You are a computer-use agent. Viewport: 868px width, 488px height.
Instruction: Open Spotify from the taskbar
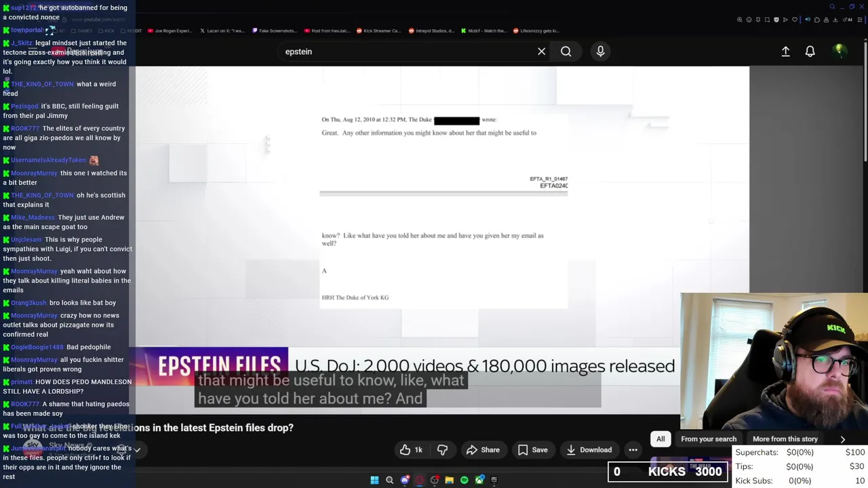pos(465,480)
